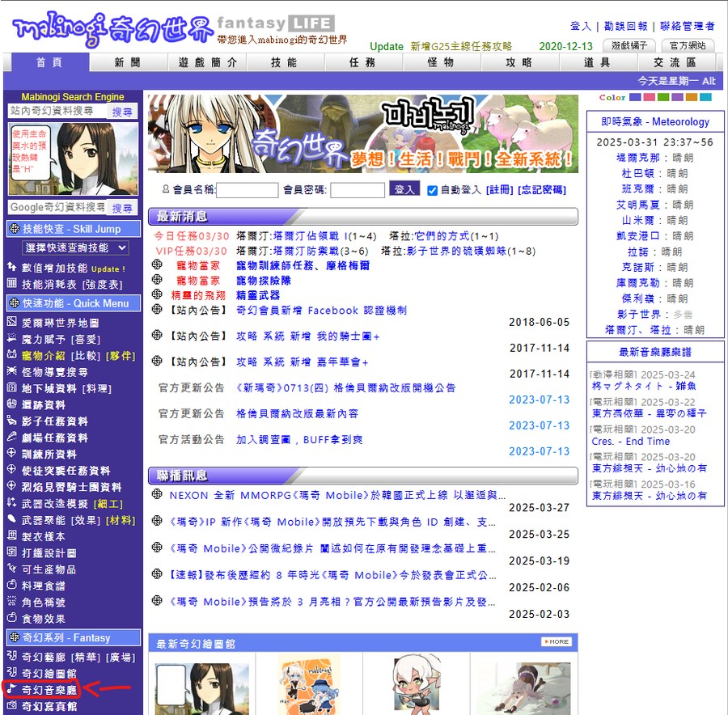Click the icon beside 角色稱號
This screenshot has height=715, width=728.
click(11, 601)
